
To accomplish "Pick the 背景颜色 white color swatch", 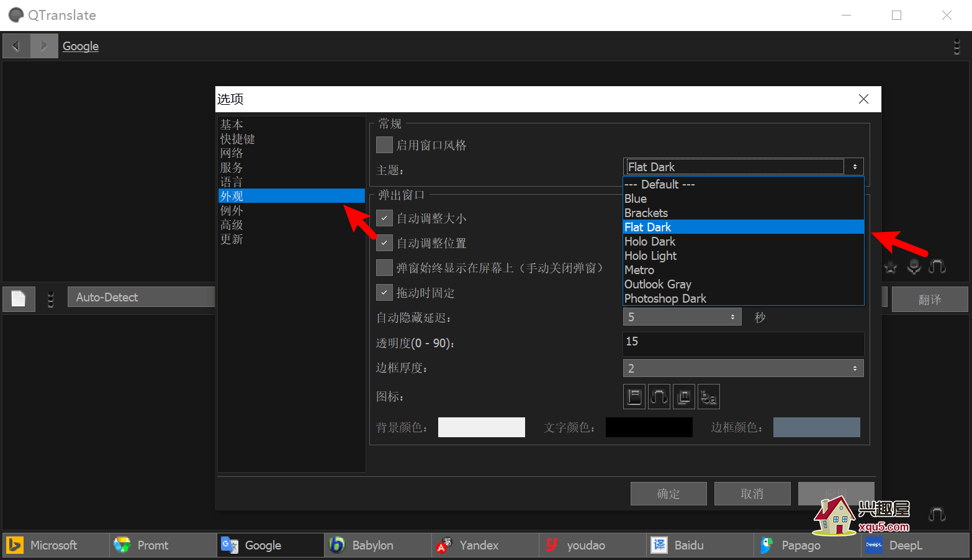I will (481, 427).
